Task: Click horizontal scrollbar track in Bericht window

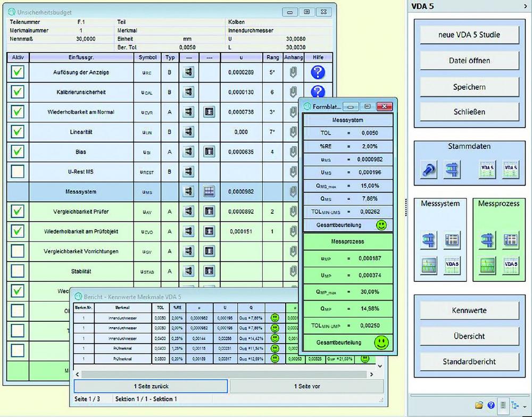Action: [x=224, y=374]
